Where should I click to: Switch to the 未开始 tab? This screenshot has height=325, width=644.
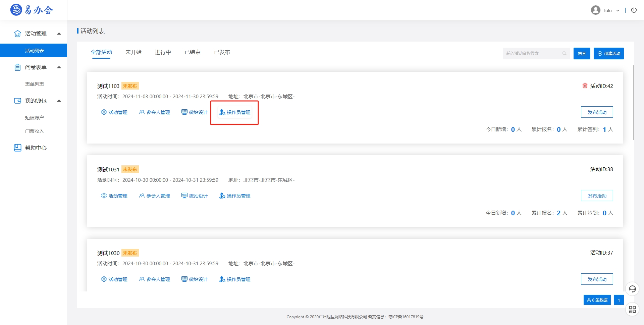pos(133,52)
